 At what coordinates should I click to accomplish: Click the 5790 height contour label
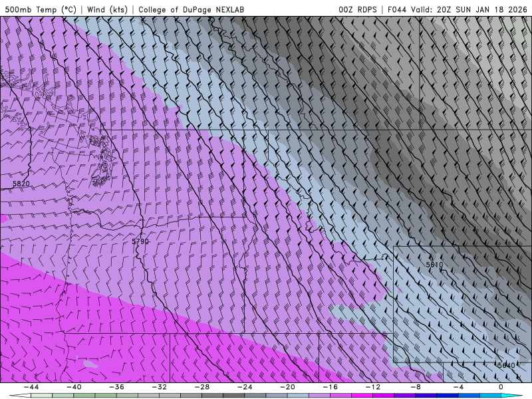pos(140,241)
